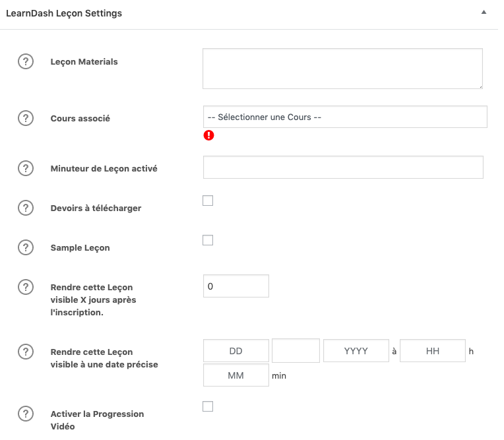The image size is (504, 440).
Task: Click the LearnDash Leçon Settings heading
Action: tap(64, 13)
